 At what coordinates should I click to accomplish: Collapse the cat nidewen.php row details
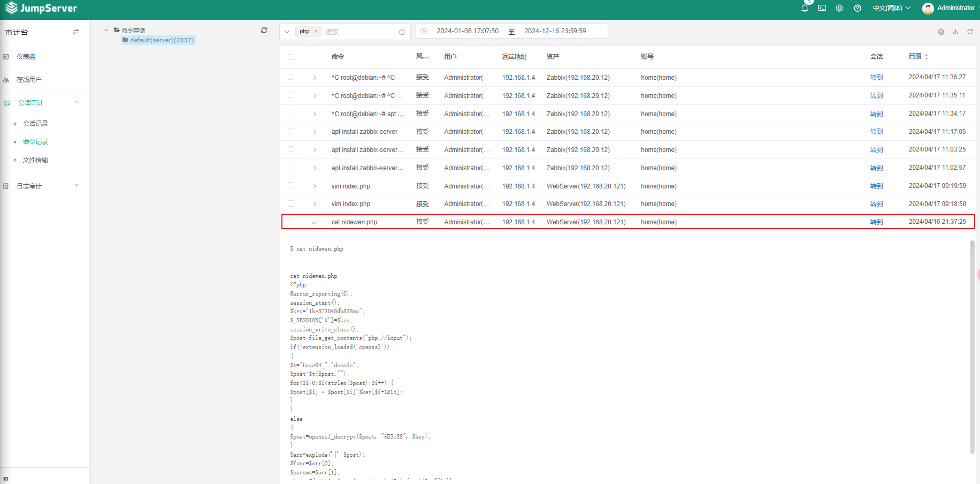click(313, 222)
